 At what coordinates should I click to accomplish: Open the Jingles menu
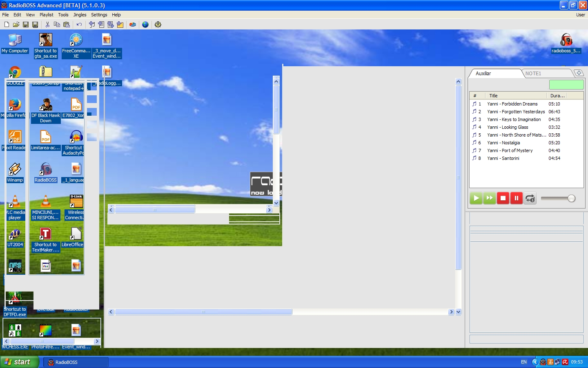point(80,15)
